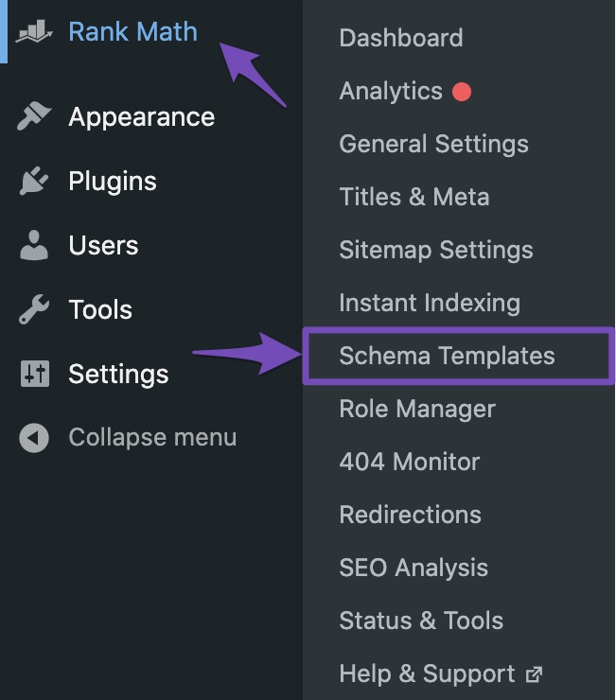Click the Appearance paintbrush icon
The height and width of the screenshot is (700, 616).
coord(35,117)
